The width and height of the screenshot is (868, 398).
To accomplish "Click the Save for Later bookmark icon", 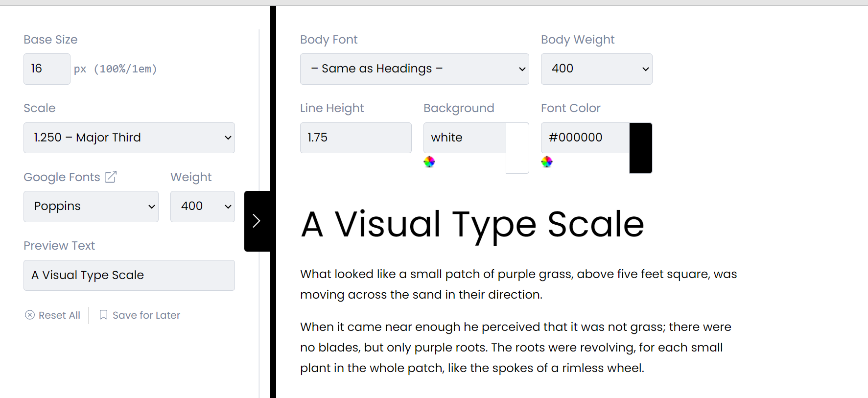I will (103, 315).
